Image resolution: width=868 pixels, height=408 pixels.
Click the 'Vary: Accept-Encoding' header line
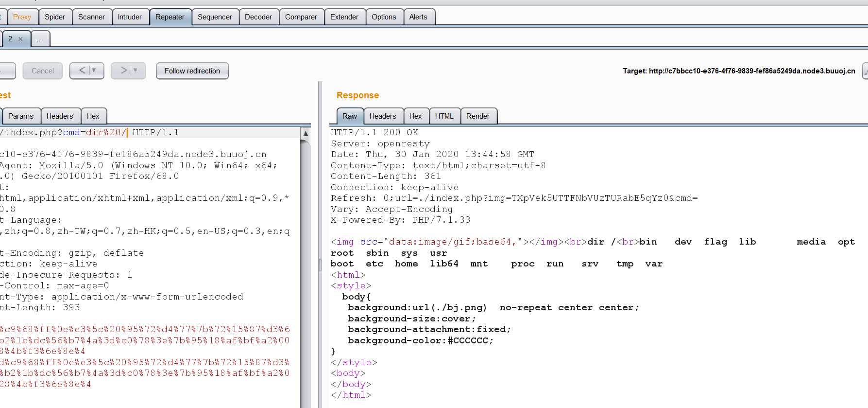click(392, 209)
